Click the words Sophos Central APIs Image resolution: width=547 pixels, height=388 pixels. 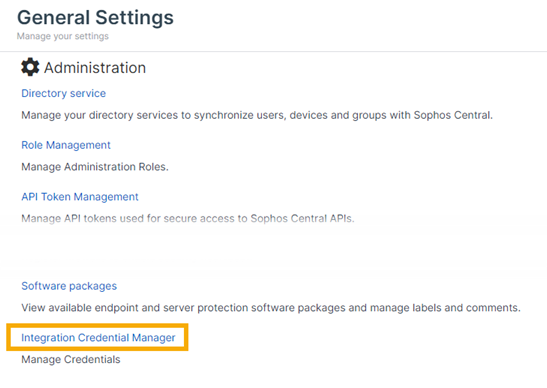[x=302, y=218]
